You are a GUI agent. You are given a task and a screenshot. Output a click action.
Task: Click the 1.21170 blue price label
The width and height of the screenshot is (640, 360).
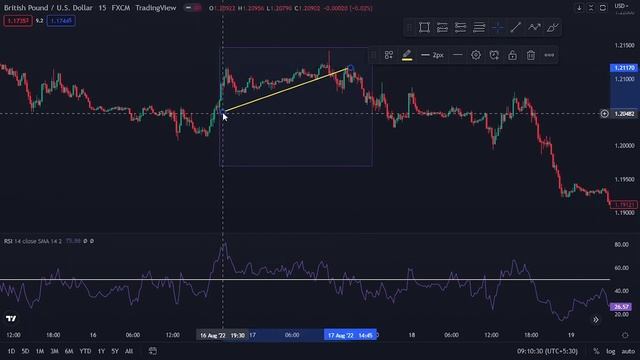(x=624, y=68)
